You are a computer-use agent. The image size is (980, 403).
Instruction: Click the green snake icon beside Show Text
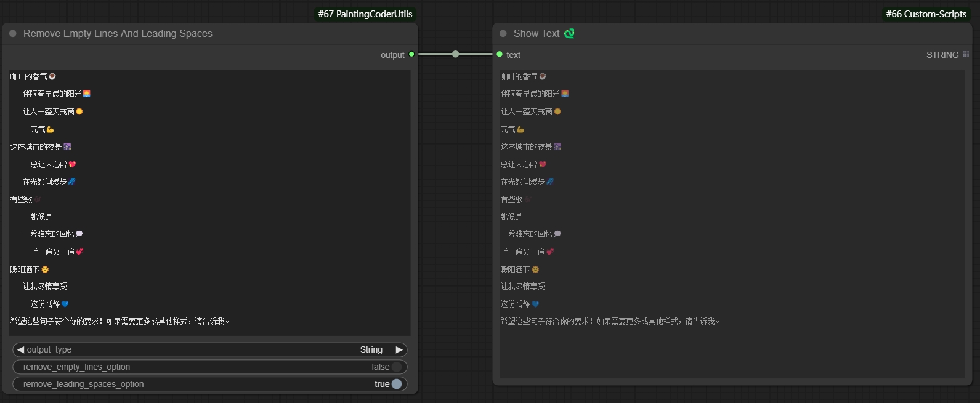pyautogui.click(x=569, y=33)
